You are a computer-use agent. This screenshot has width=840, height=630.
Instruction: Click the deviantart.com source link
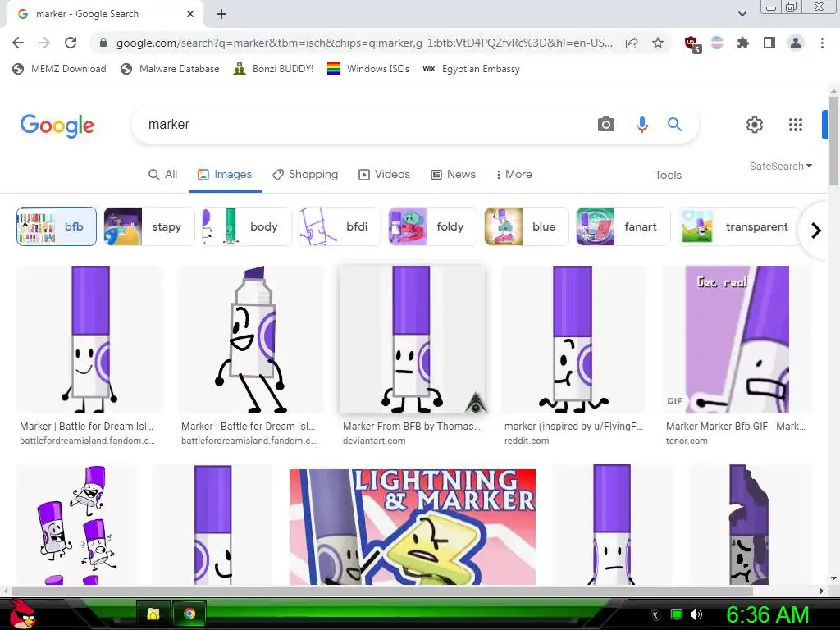coord(374,441)
